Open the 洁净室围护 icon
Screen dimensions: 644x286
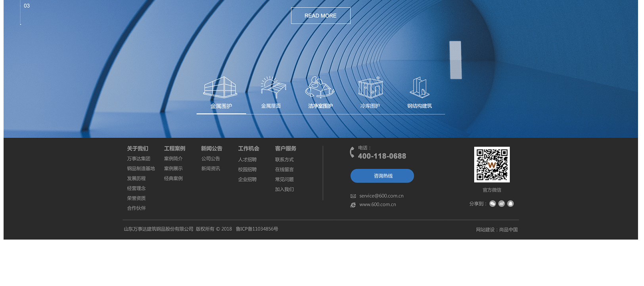[x=320, y=87]
